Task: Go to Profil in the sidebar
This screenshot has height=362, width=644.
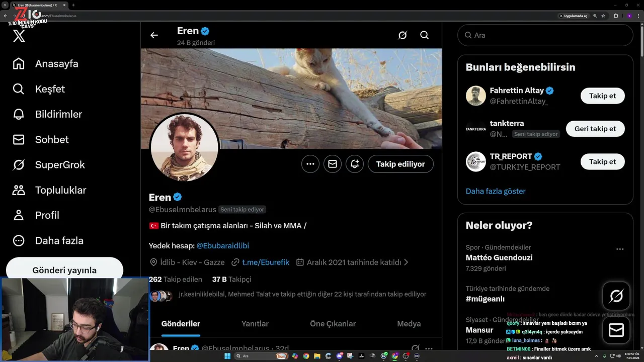Action: click(x=36, y=215)
